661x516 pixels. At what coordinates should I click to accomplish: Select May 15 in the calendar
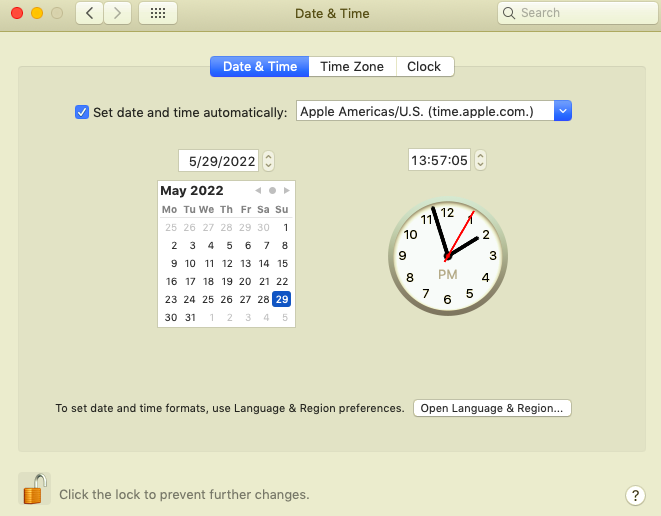(x=282, y=263)
